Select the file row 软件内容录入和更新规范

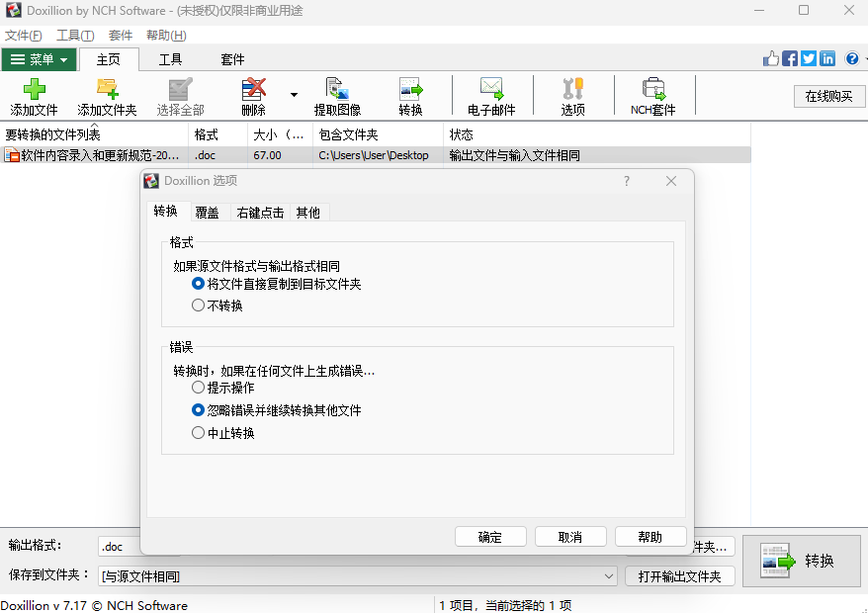[x=376, y=155]
